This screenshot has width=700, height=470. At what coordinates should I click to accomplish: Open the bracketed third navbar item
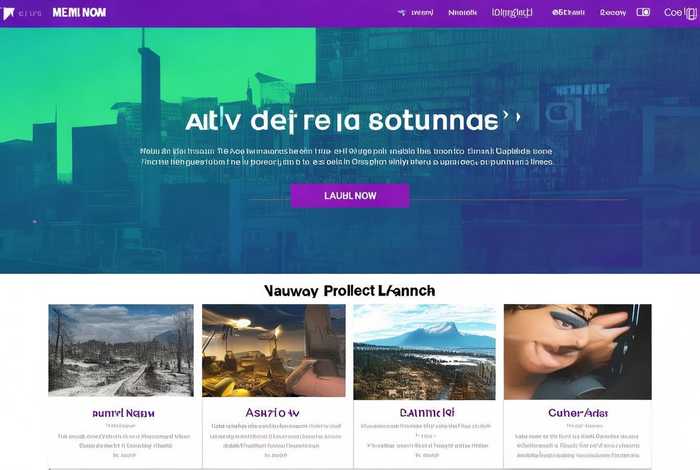click(x=512, y=12)
